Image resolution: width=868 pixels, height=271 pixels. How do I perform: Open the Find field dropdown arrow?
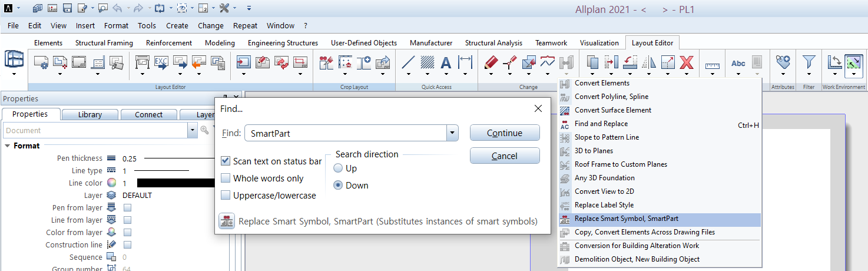click(x=452, y=133)
